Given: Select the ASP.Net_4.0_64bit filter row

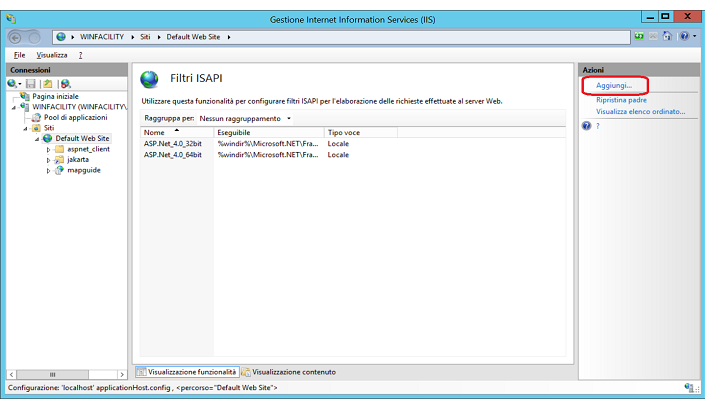Looking at the screenshot, I should pos(352,155).
